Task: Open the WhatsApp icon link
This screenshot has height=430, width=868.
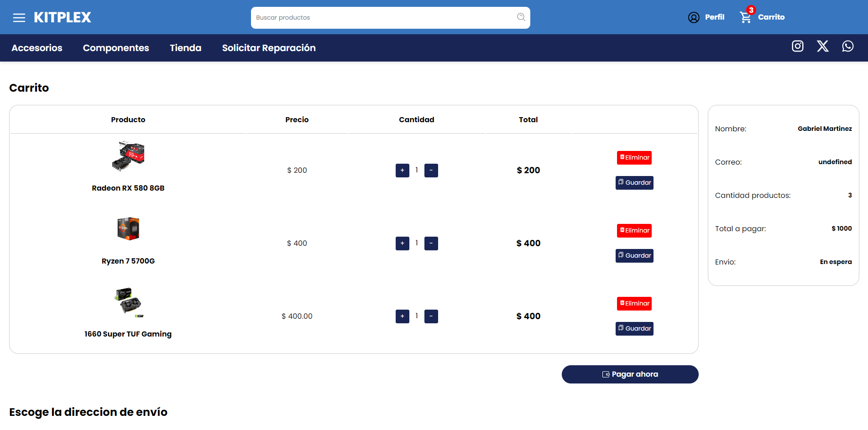Action: tap(848, 46)
